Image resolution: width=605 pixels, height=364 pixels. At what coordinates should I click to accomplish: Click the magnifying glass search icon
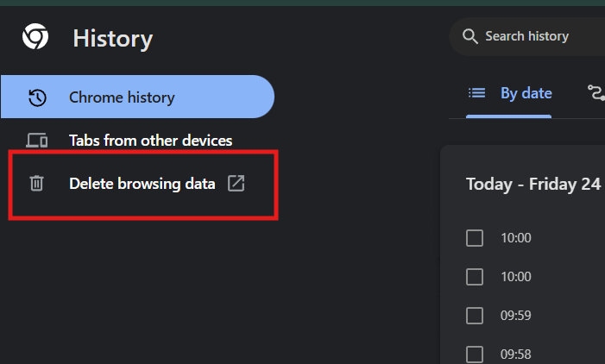pos(470,36)
